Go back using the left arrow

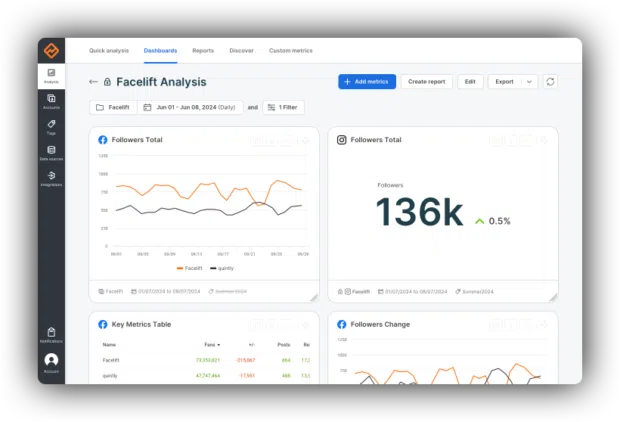tap(94, 82)
